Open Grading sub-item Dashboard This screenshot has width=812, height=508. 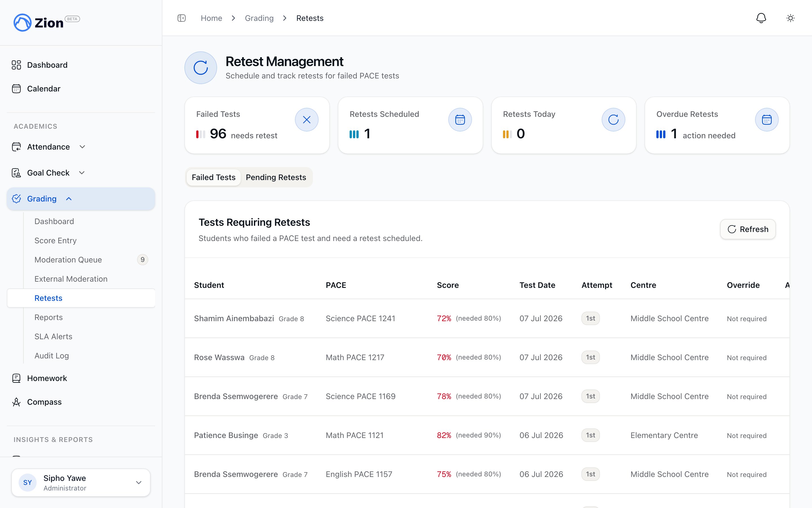pos(54,222)
